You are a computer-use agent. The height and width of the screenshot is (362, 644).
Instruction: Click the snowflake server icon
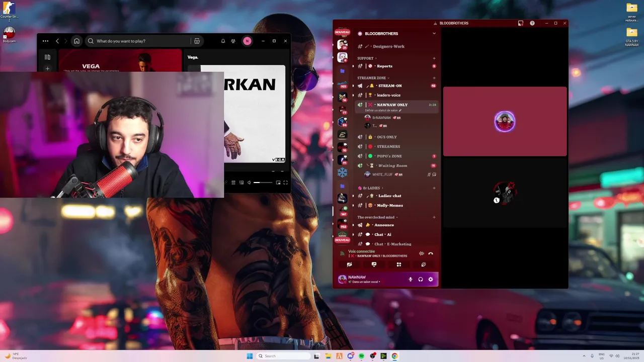click(342, 172)
